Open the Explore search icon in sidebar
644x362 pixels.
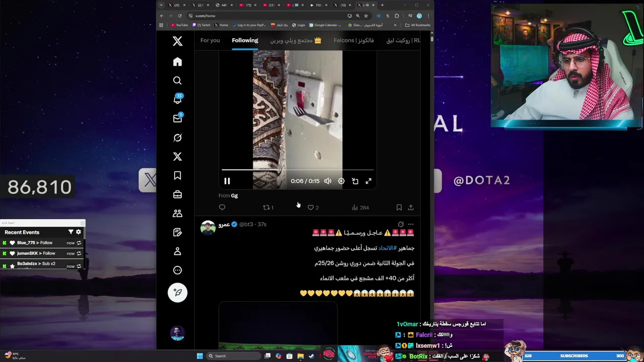pyautogui.click(x=178, y=80)
